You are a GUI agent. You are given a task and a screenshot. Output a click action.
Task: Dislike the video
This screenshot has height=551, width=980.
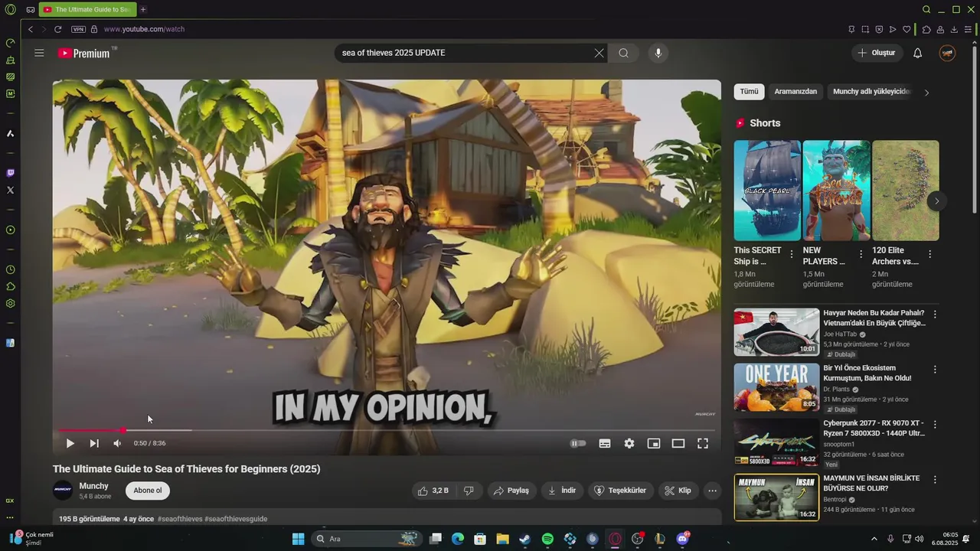point(469,491)
